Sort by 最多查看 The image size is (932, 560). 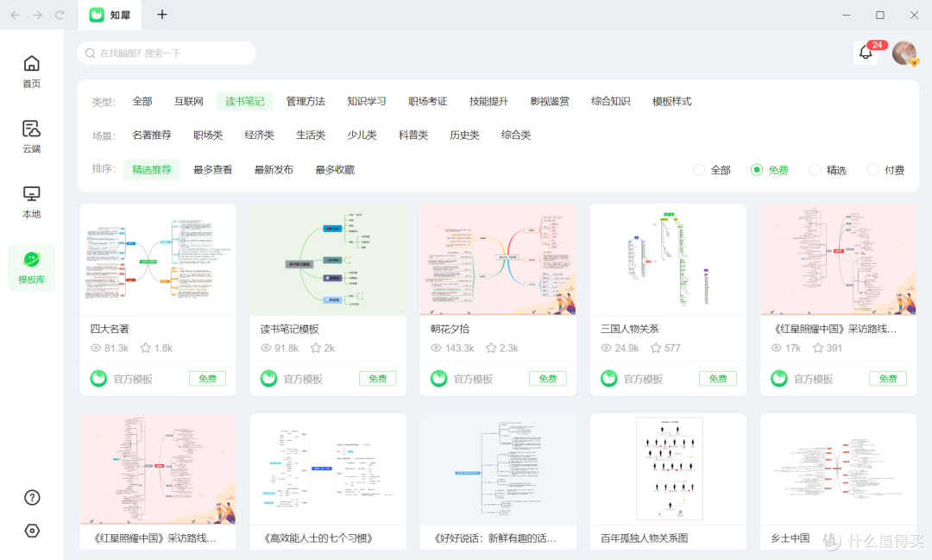(x=213, y=170)
